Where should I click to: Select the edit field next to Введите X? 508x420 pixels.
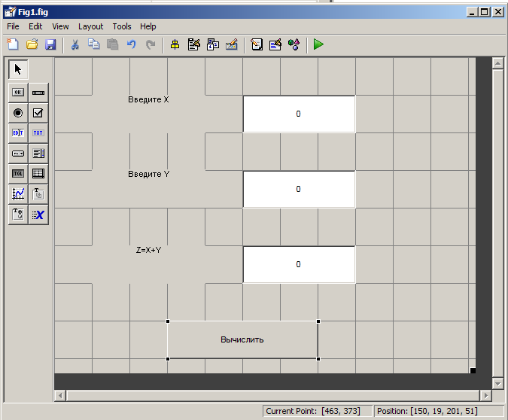(299, 114)
